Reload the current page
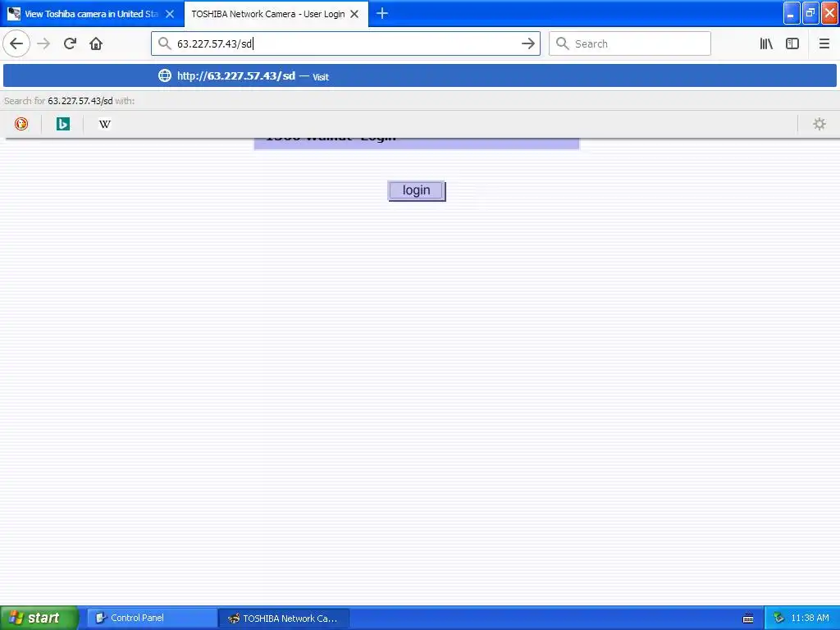The image size is (840, 630). click(70, 43)
